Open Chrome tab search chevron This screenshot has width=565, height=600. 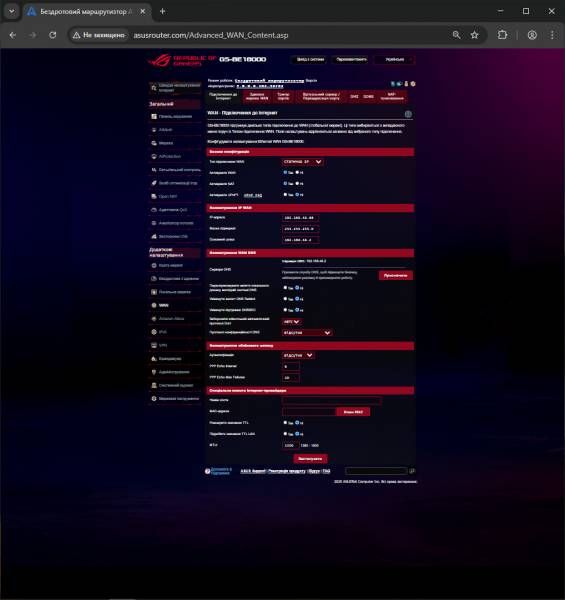[11, 11]
